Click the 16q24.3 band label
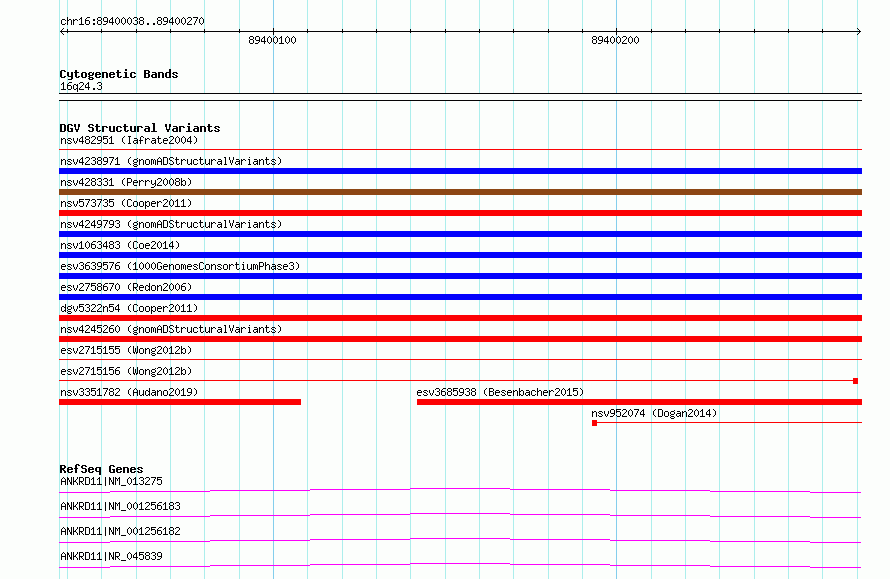Viewport: 890px width, 579px height. click(x=81, y=86)
